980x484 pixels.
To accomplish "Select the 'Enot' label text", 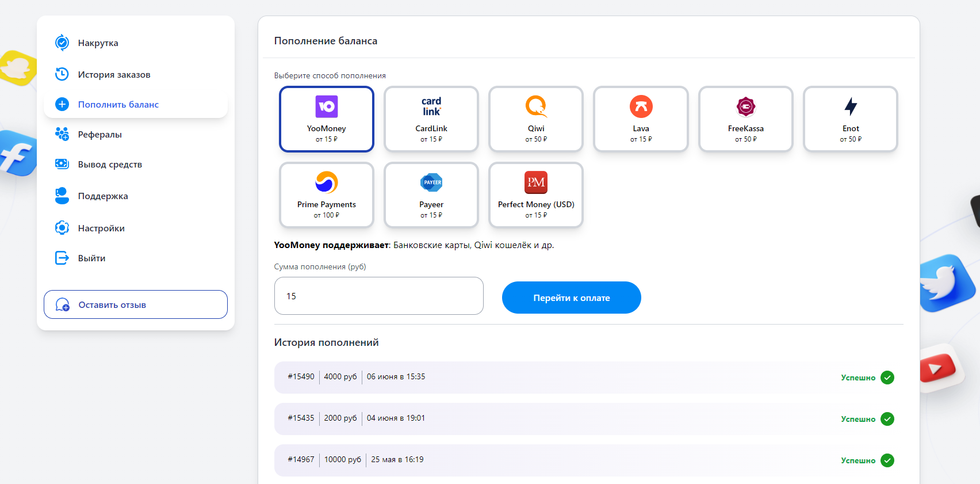I will (851, 128).
